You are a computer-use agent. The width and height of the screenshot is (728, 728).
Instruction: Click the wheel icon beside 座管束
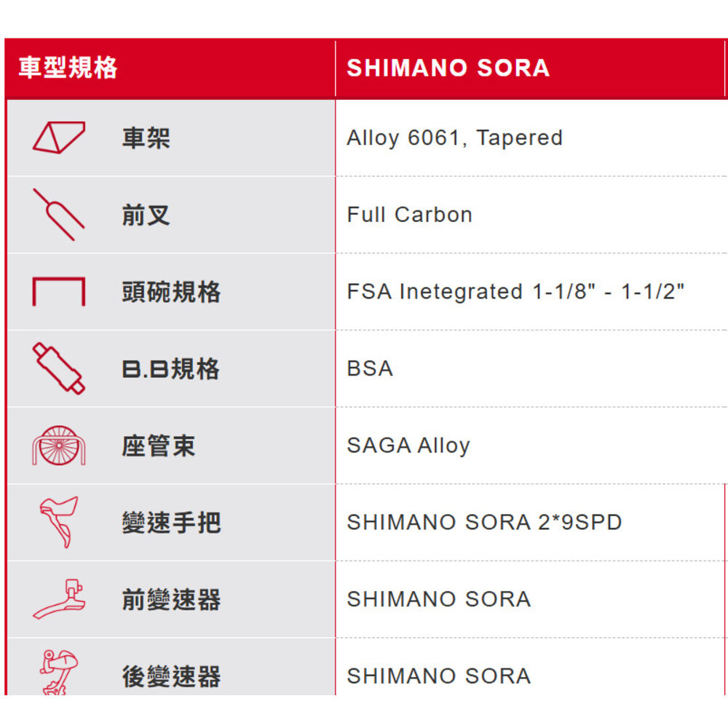[x=58, y=446]
